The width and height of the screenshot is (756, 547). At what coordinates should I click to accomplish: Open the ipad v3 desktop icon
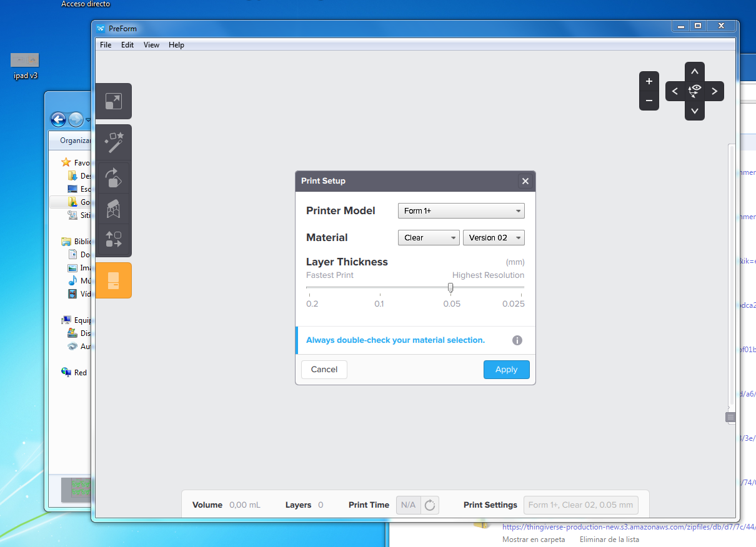26,66
